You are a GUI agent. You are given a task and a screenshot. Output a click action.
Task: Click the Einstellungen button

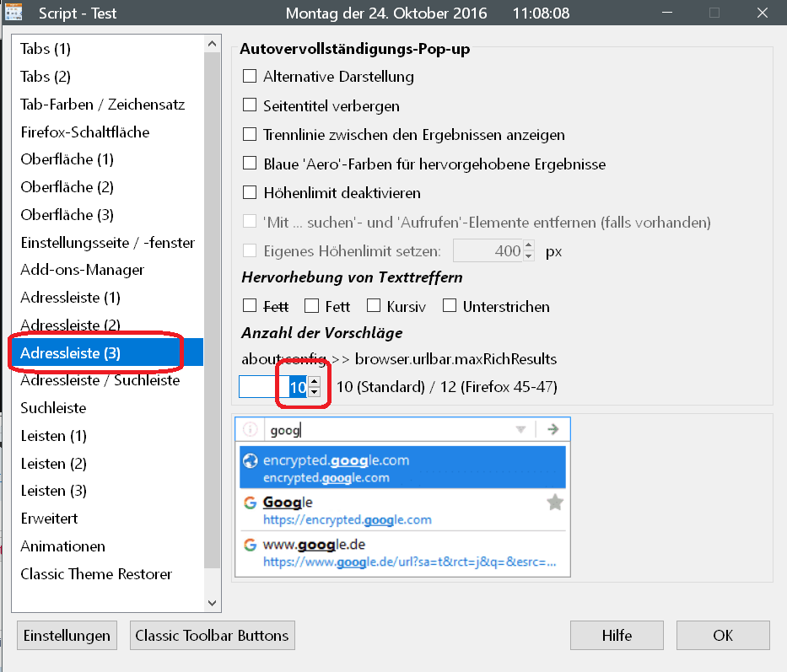tap(67, 636)
